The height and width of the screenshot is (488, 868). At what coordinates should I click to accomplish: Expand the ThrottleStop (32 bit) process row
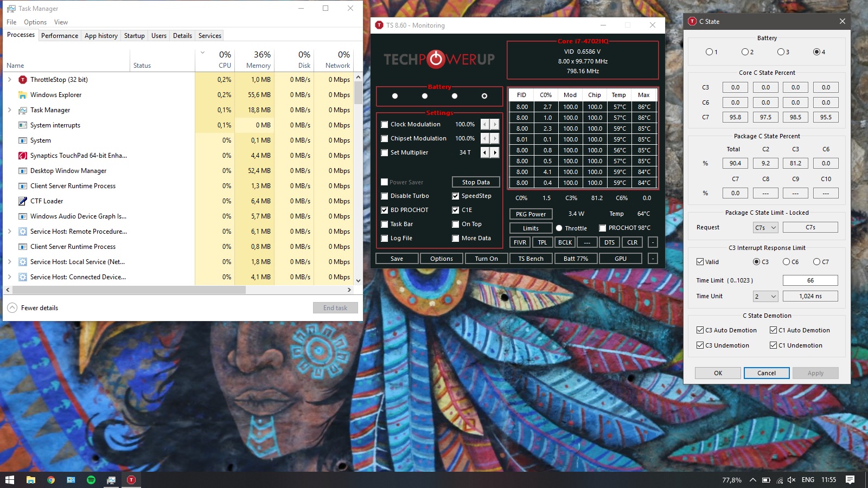point(9,80)
